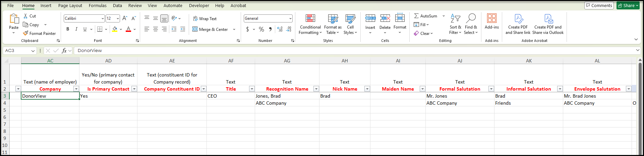Open the text Orientation tool
This screenshot has width=644, height=156.
tap(174, 18)
